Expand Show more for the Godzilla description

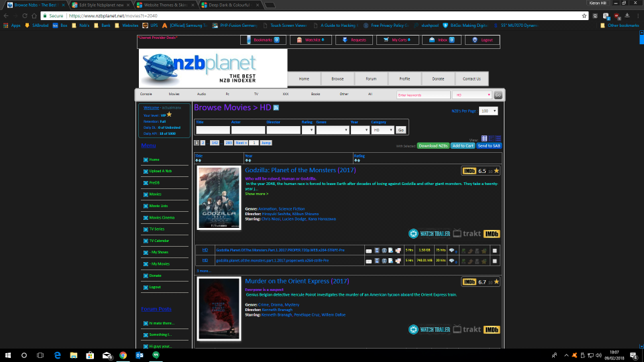[x=256, y=194]
